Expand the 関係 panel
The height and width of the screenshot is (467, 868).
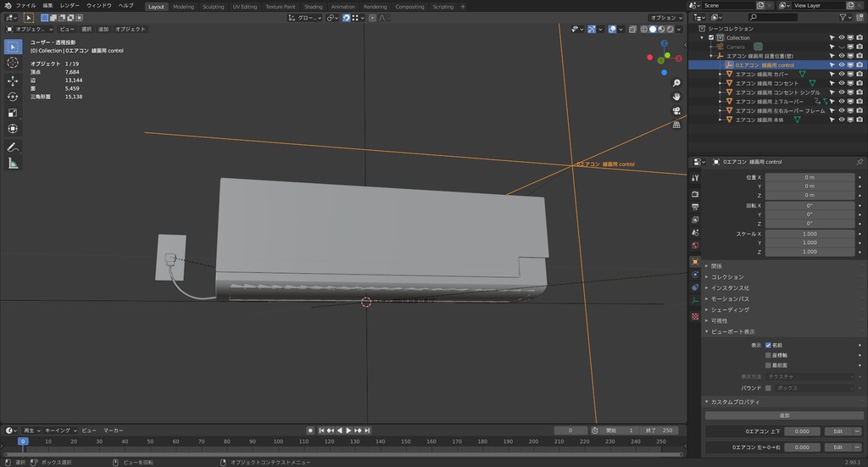pos(716,266)
